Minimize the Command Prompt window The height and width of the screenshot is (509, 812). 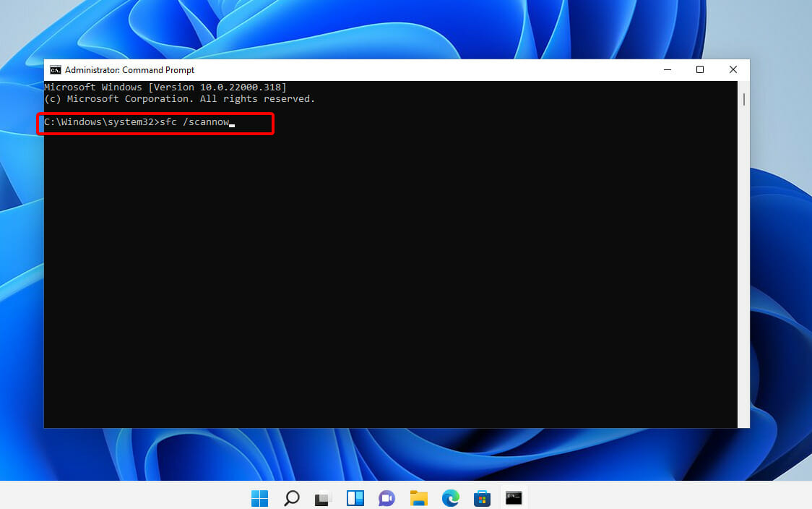[668, 69]
